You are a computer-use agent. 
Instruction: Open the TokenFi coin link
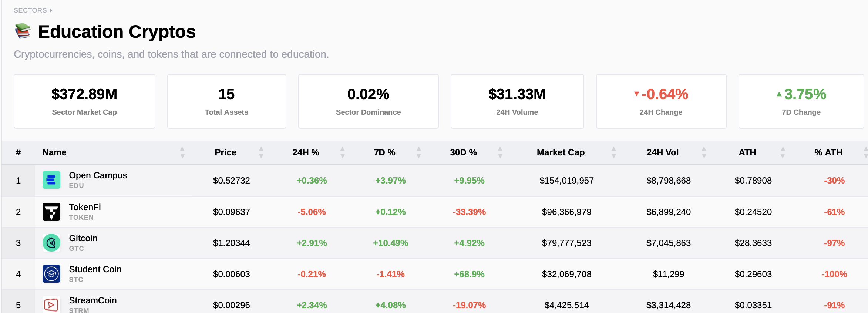85,207
